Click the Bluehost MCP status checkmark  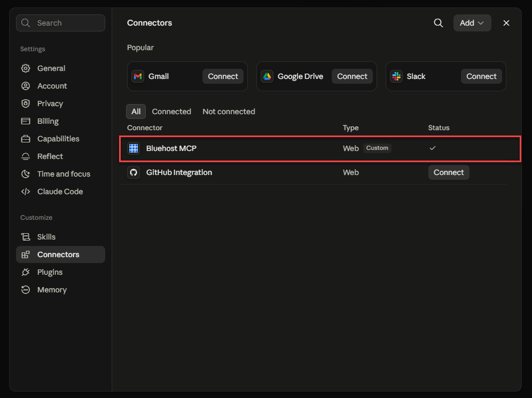433,148
